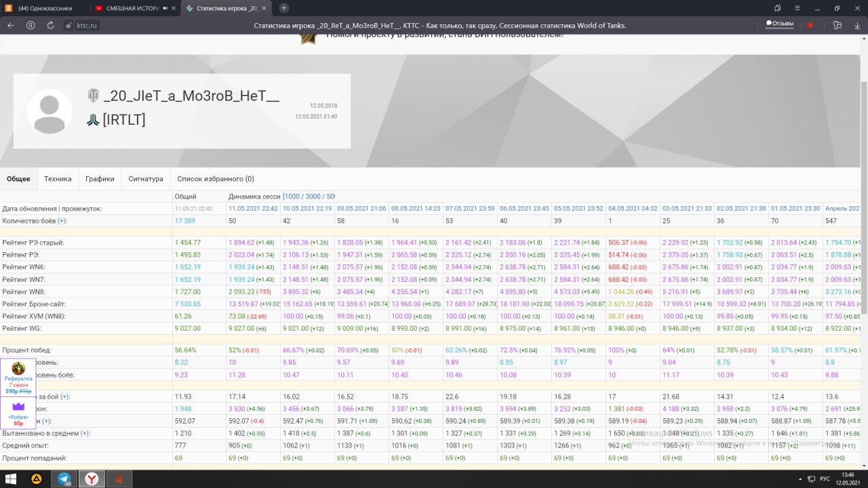Open Yandex home via the Я icon
This screenshot has height=488, width=868.
point(31,25)
